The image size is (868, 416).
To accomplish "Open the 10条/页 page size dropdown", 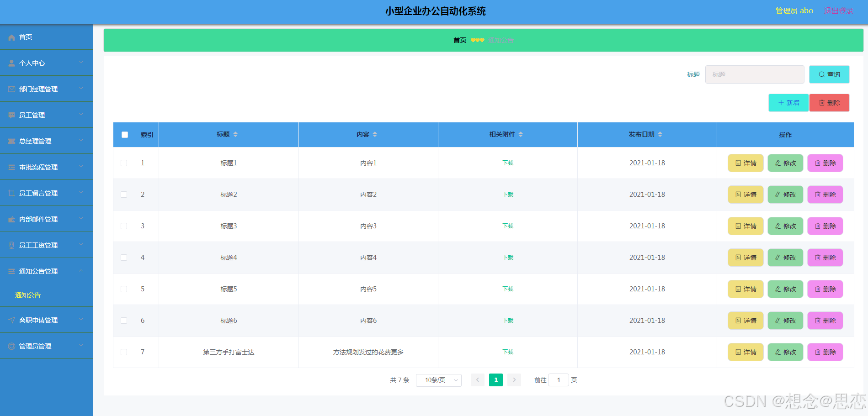I will 439,380.
